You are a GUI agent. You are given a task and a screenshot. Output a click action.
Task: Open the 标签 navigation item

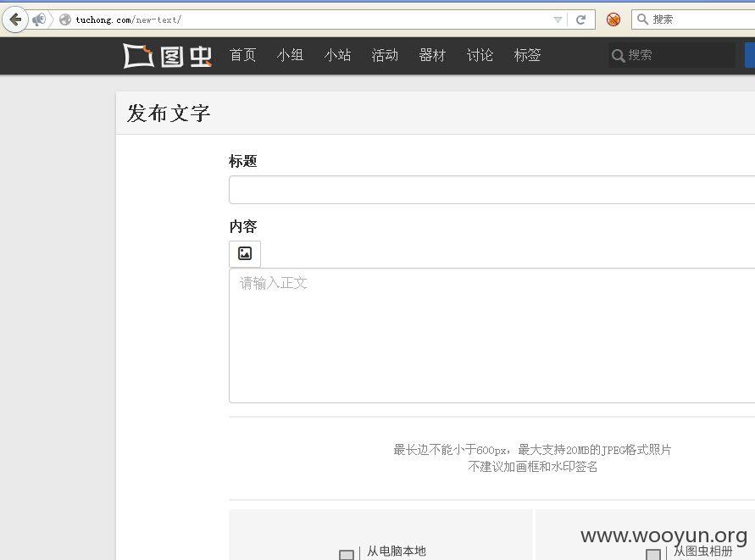click(527, 55)
